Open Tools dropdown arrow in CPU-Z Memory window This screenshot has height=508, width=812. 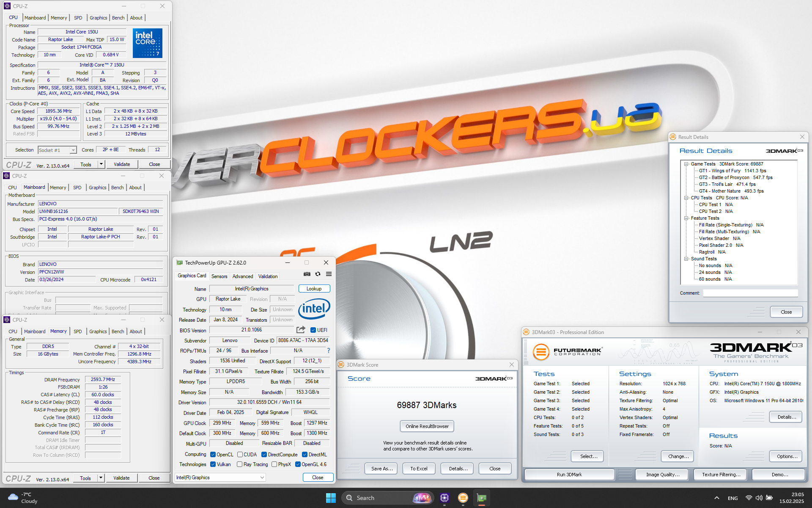[101, 478]
